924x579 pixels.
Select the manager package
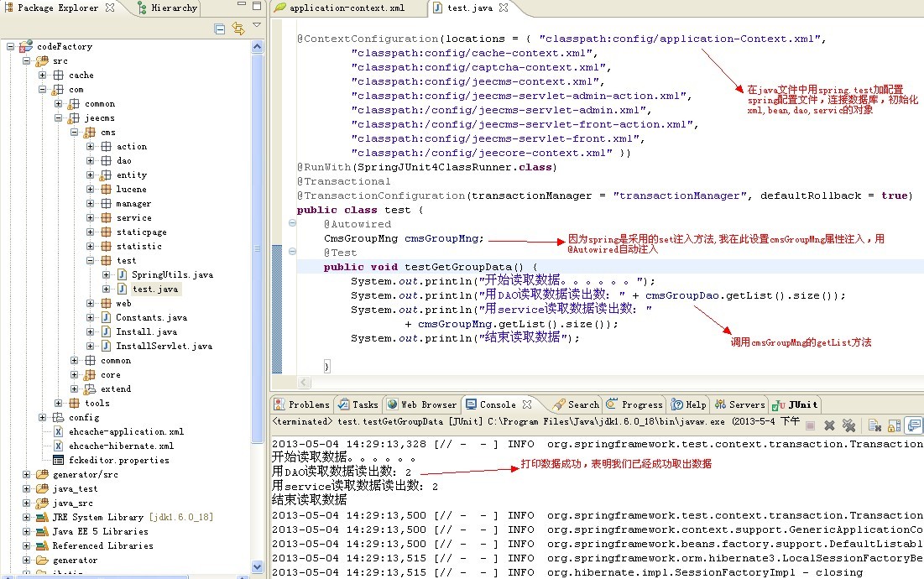(133, 204)
